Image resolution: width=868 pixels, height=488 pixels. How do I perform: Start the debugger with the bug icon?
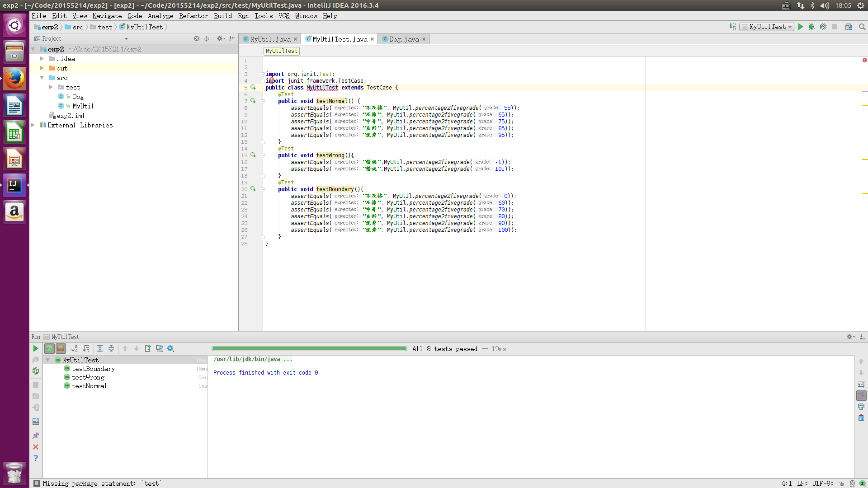[811, 27]
